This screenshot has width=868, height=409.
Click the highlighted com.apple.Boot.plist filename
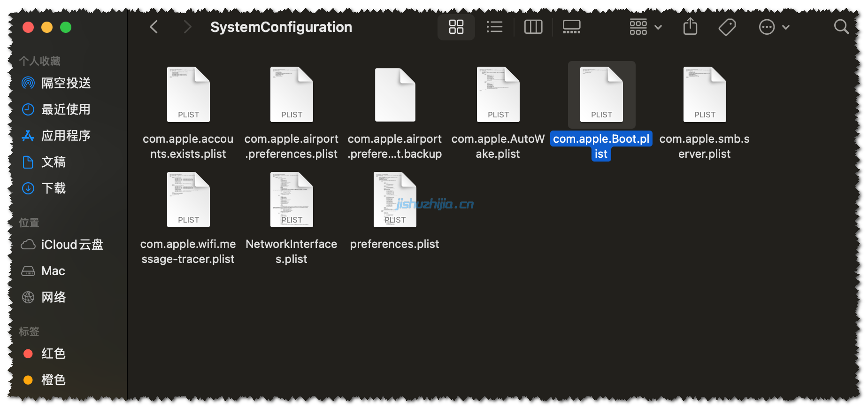pyautogui.click(x=601, y=147)
